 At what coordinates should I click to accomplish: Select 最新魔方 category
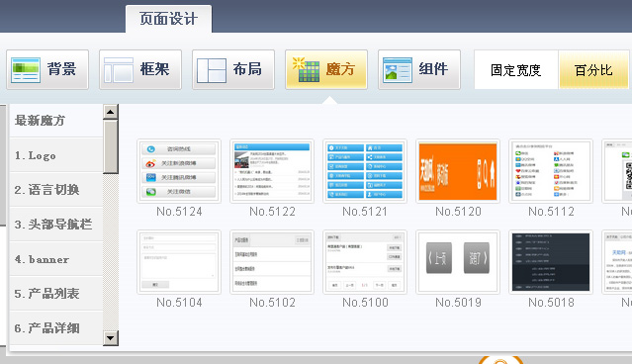[x=56, y=121]
